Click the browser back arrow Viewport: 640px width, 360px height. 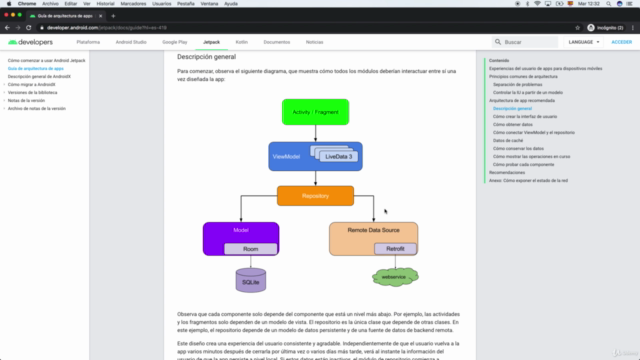[7, 28]
